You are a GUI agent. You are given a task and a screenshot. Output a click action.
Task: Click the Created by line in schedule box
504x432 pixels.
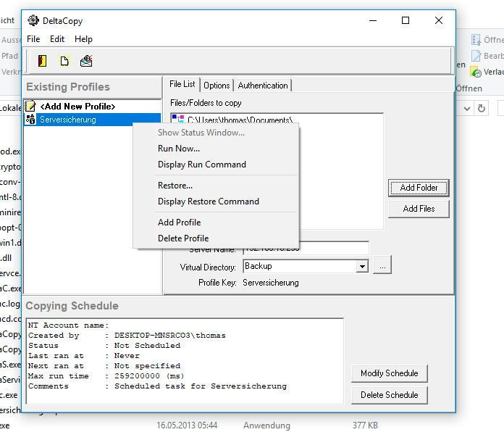coord(127,336)
